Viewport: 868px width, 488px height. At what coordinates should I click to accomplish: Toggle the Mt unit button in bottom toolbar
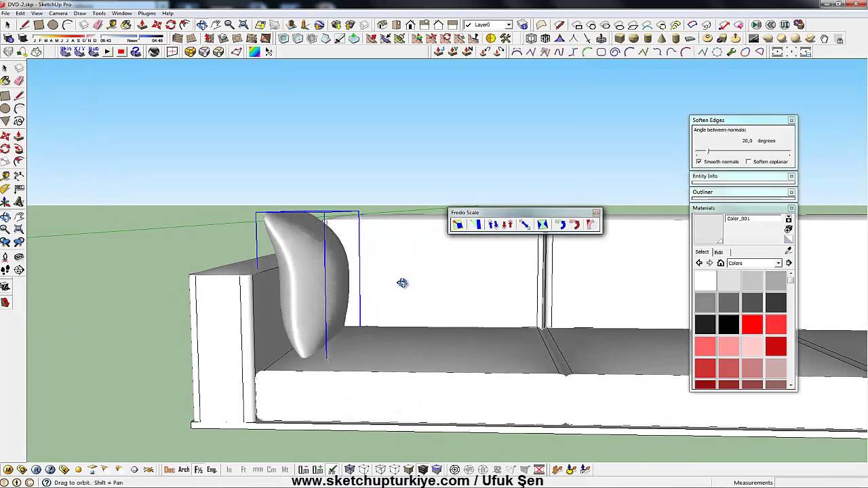coord(285,470)
